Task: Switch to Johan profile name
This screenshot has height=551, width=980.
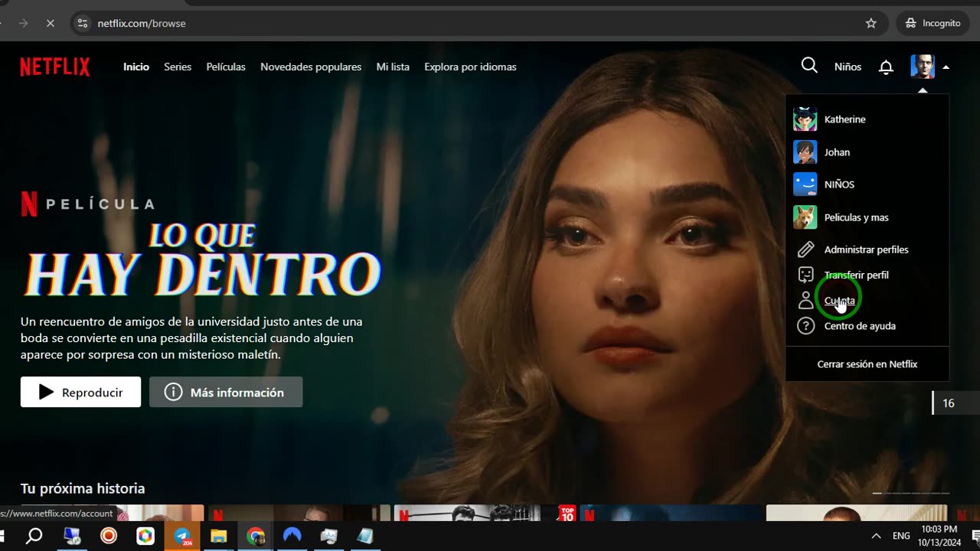Action: point(837,152)
